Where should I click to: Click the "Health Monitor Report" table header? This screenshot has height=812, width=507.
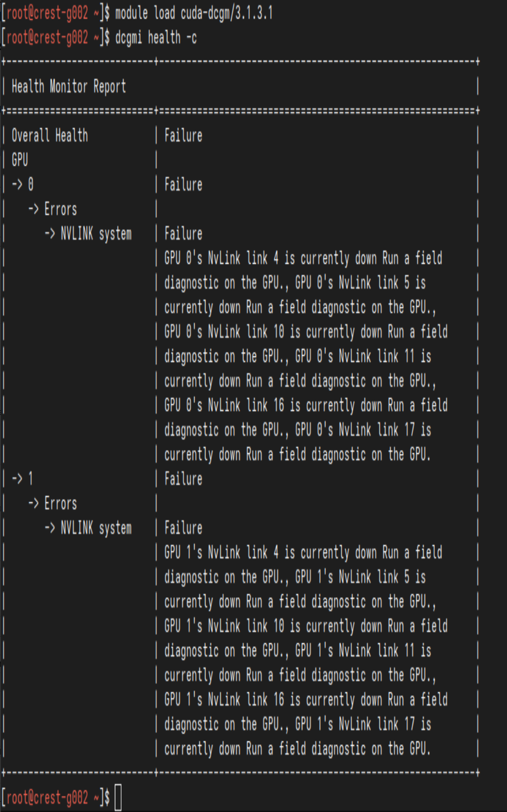[69, 87]
